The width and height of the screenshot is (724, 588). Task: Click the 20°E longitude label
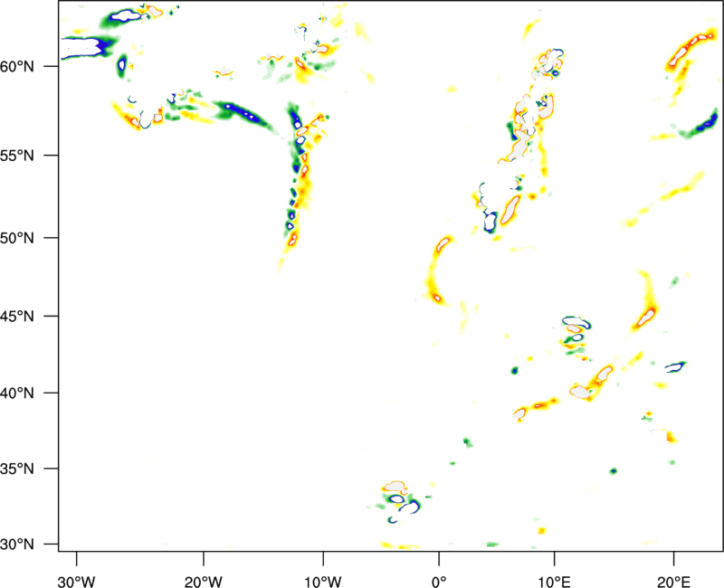pos(673,582)
